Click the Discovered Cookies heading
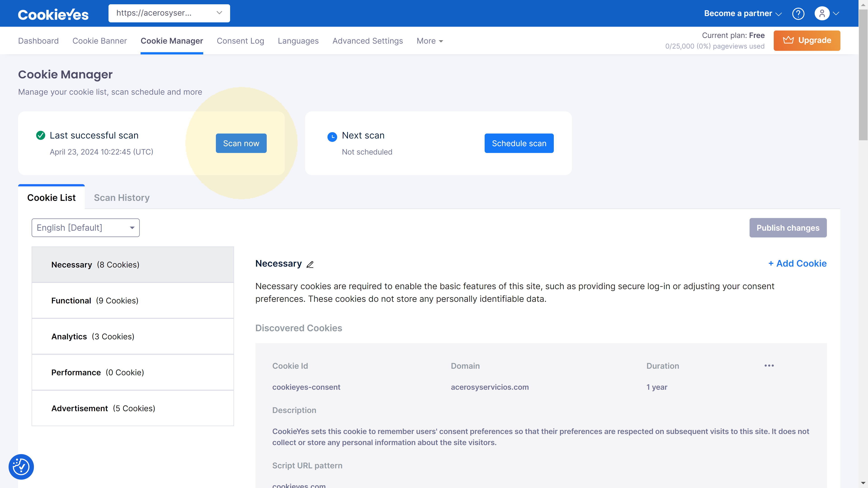Image resolution: width=868 pixels, height=488 pixels. 299,328
